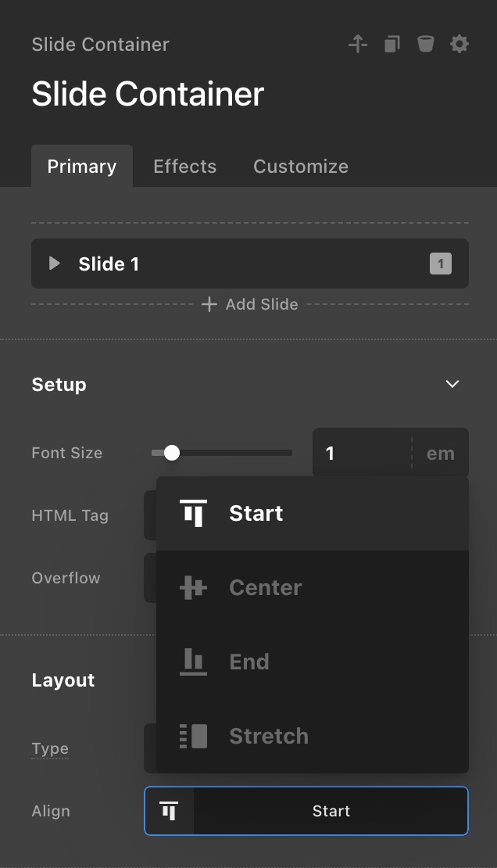
Task: Choose the Center option in align menu
Action: (x=266, y=588)
